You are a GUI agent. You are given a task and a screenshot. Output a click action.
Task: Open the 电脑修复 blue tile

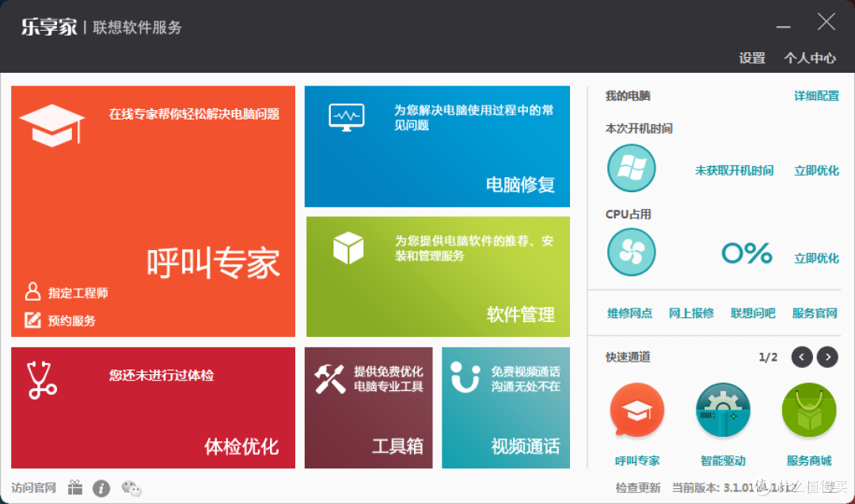point(437,146)
